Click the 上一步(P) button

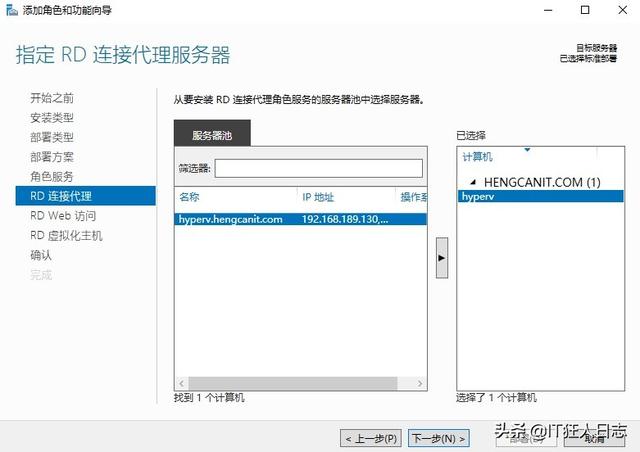[x=372, y=438]
